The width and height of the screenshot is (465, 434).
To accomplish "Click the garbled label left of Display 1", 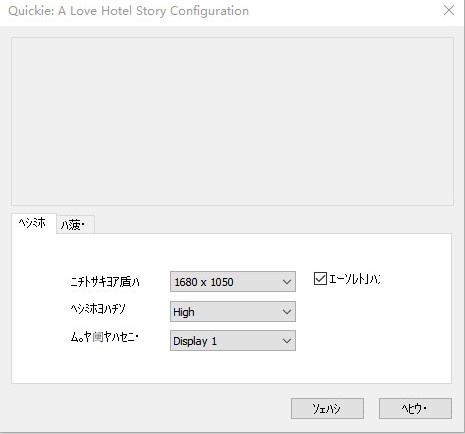I will click(x=105, y=338).
